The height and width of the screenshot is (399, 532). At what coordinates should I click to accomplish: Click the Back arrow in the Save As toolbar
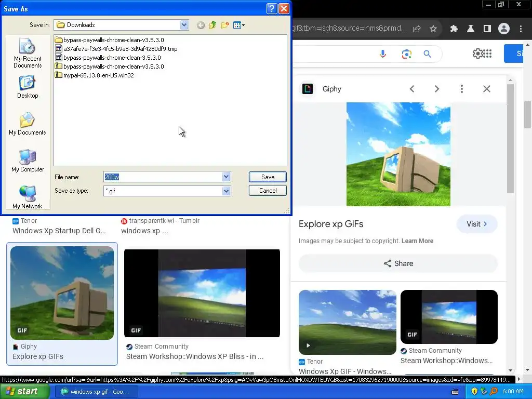click(201, 25)
